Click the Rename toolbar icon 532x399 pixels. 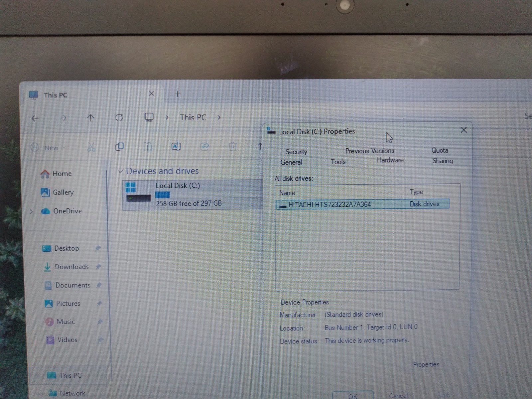[x=176, y=146]
